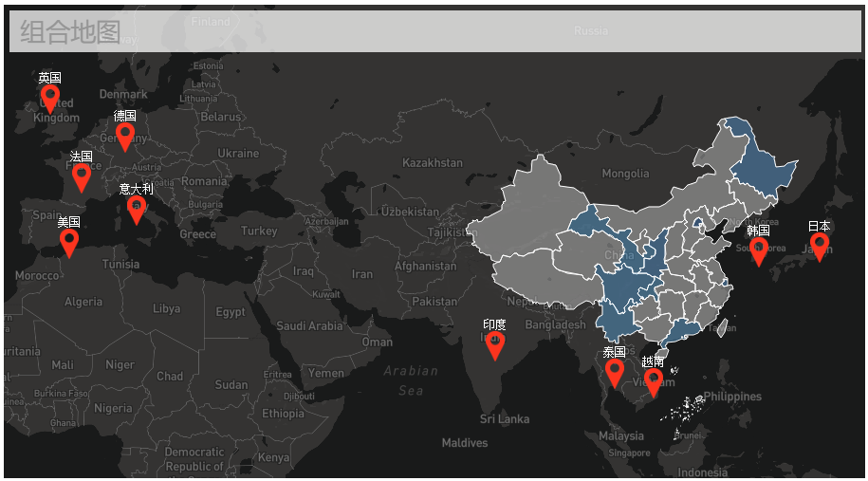Click the Maldives map label
The width and height of the screenshot is (868, 481).
[x=465, y=443]
